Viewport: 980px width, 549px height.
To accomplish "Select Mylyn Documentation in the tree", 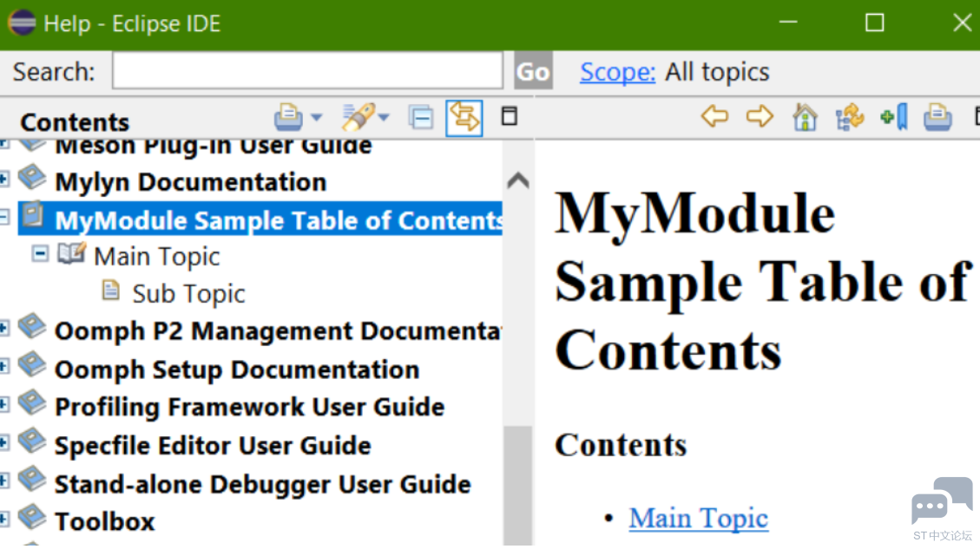I will (x=191, y=182).
